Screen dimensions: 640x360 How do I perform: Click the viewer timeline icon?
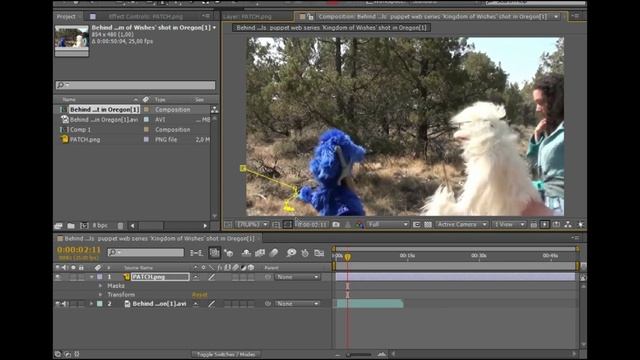coord(556,224)
